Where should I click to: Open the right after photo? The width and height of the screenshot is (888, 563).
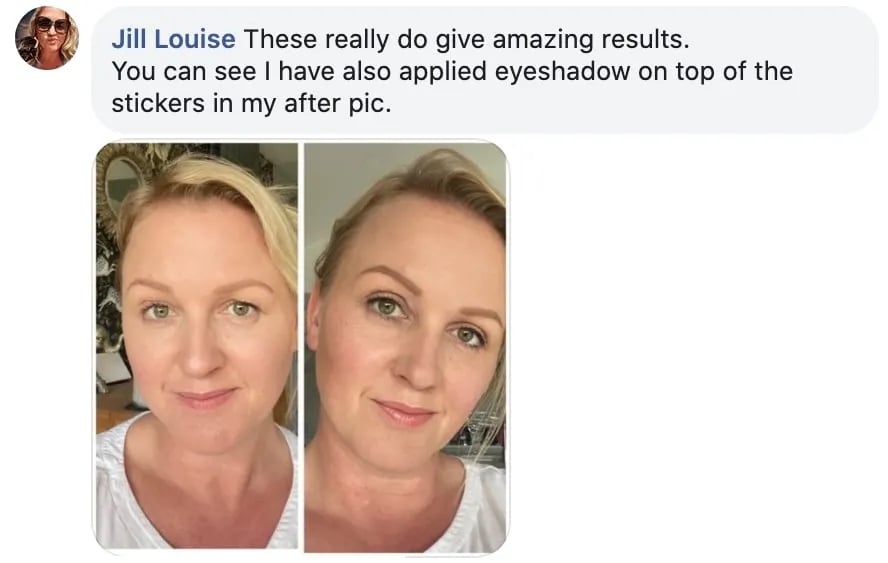[405, 347]
